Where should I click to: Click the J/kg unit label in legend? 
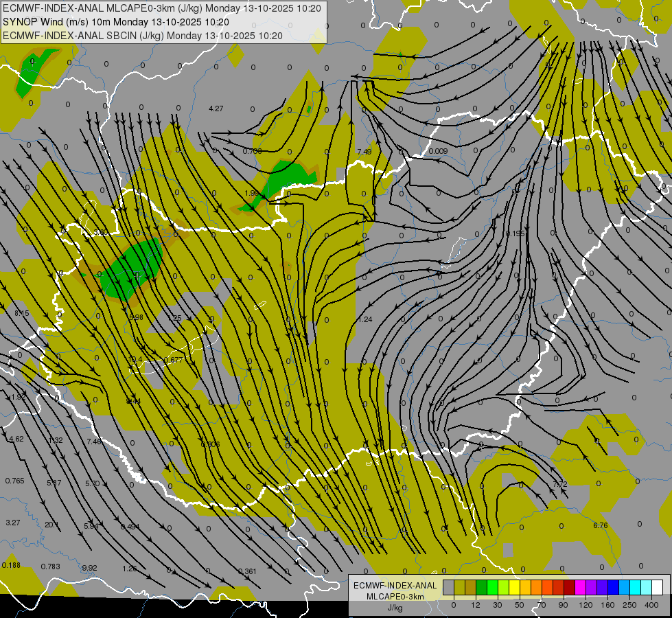(395, 608)
